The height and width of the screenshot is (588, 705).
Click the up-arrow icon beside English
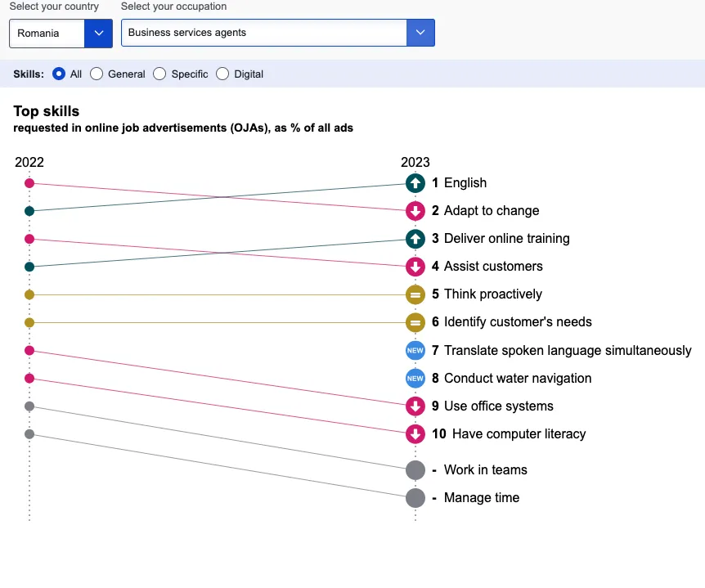pyautogui.click(x=415, y=183)
